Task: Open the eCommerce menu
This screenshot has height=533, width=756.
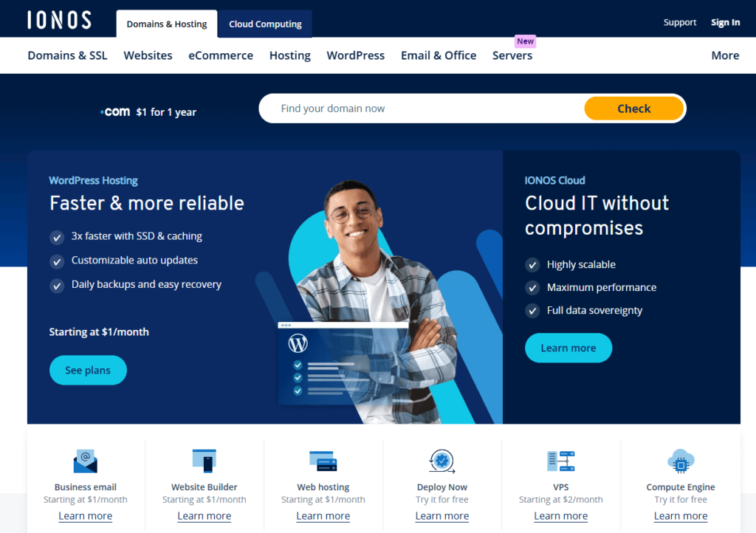Action: (x=220, y=55)
